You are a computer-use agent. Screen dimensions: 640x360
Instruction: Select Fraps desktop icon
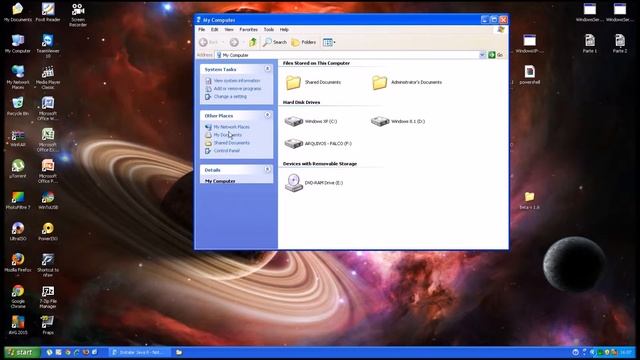pyautogui.click(x=48, y=325)
